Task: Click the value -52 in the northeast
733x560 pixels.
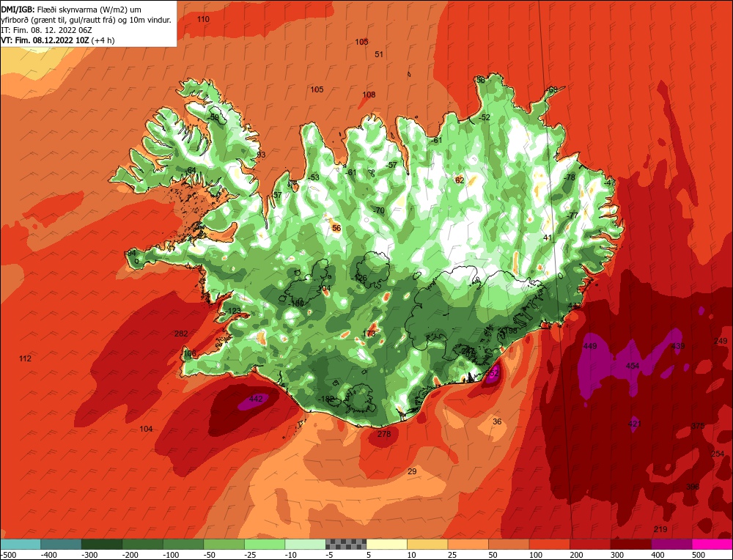Action: coord(485,117)
